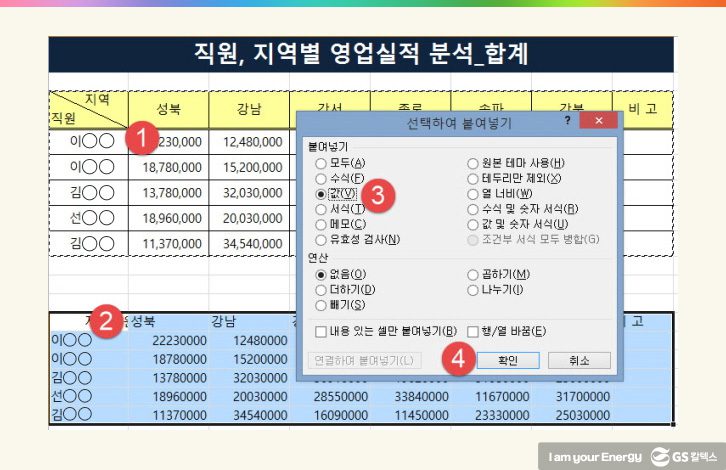
Task: Close the 선택하여 붙여넣기 dialog
Action: [x=598, y=120]
